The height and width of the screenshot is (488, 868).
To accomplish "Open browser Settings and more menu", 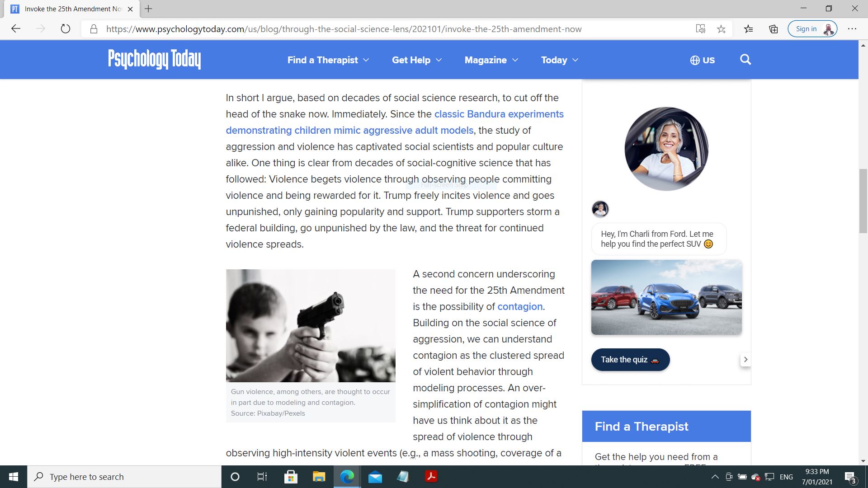I will pyautogui.click(x=852, y=29).
